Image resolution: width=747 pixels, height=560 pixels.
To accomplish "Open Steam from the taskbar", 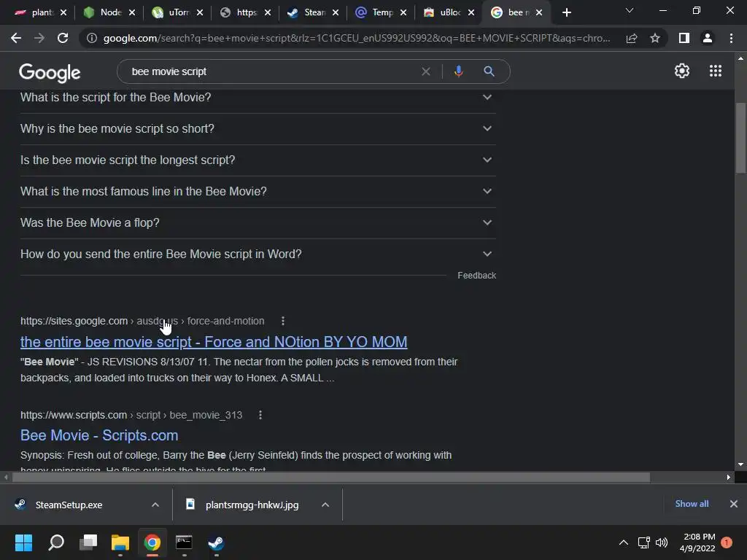I will pyautogui.click(x=216, y=542).
